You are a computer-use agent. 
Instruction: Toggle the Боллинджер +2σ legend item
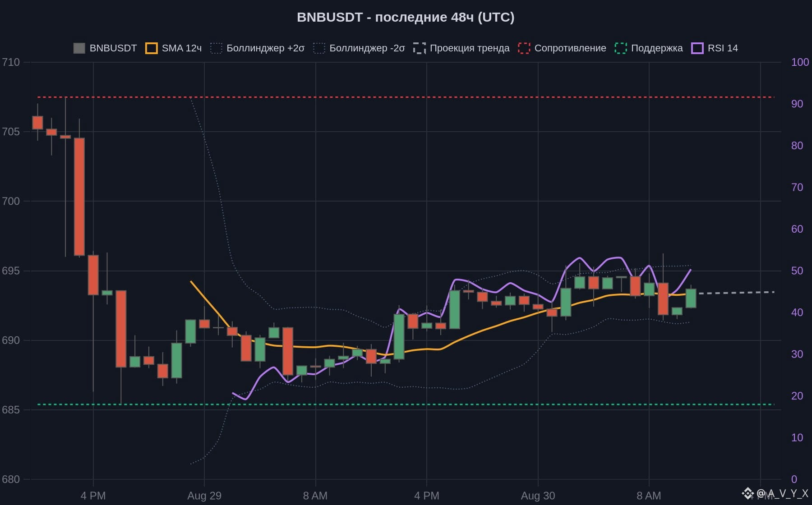point(258,48)
